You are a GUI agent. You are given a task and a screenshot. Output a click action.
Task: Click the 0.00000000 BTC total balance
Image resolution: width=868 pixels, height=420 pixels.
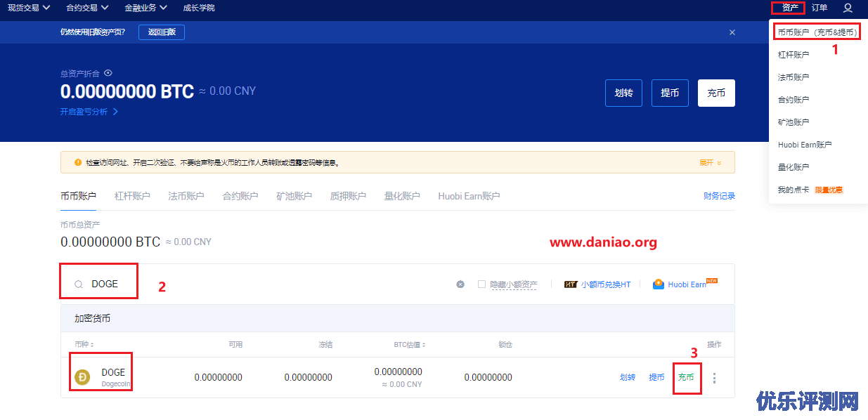[127, 91]
